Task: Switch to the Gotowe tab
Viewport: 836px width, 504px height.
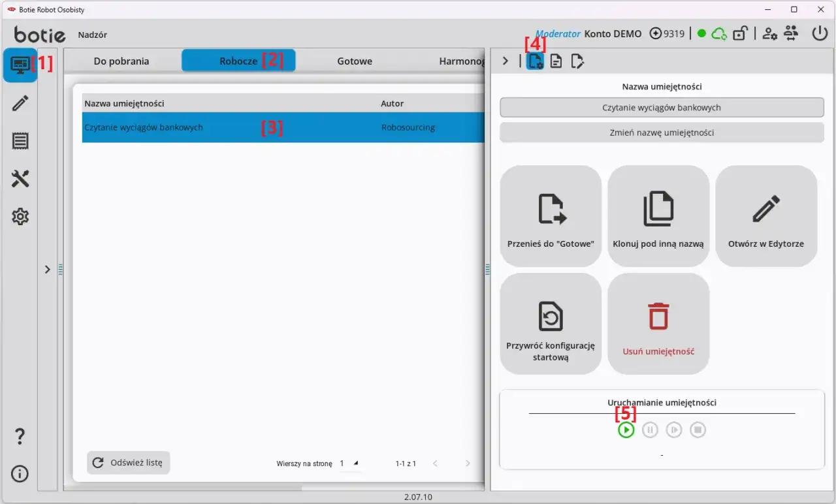Action: point(355,61)
